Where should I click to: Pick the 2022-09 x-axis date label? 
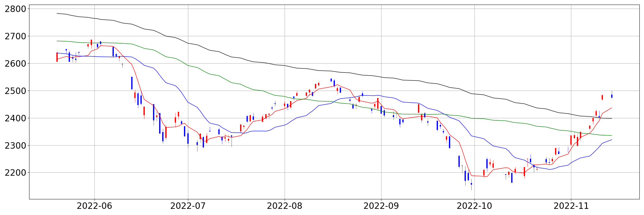click(x=381, y=206)
